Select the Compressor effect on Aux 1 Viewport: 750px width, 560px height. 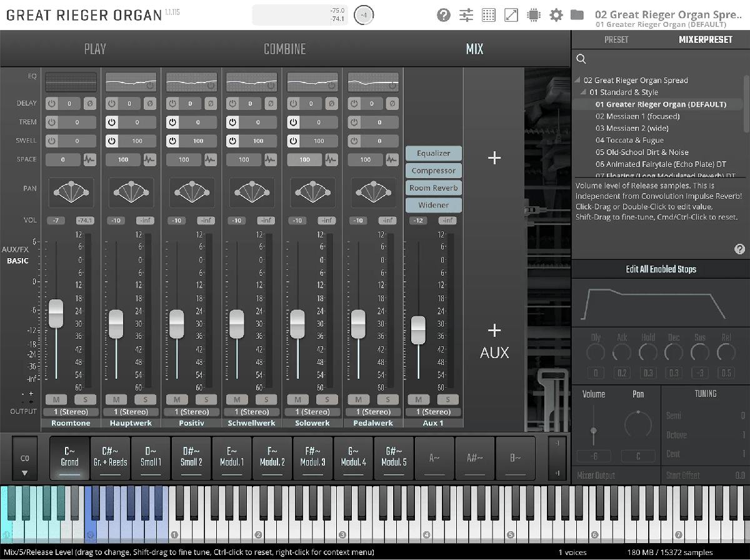433,171
